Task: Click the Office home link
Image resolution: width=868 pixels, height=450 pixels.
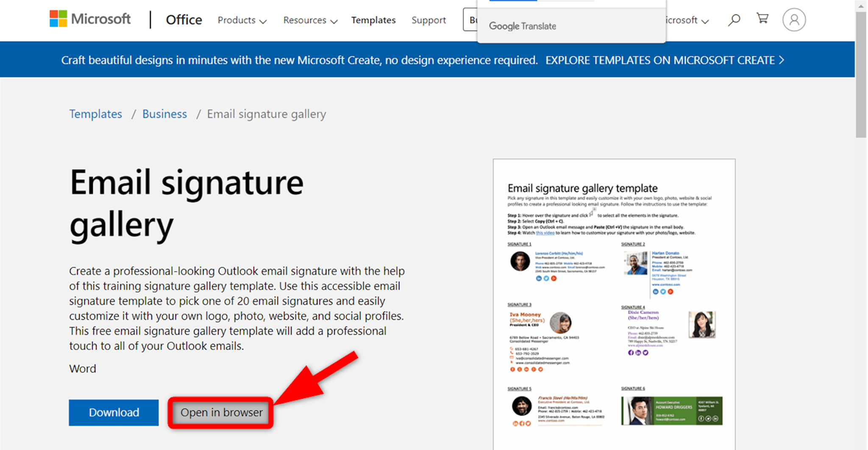Action: click(x=184, y=20)
